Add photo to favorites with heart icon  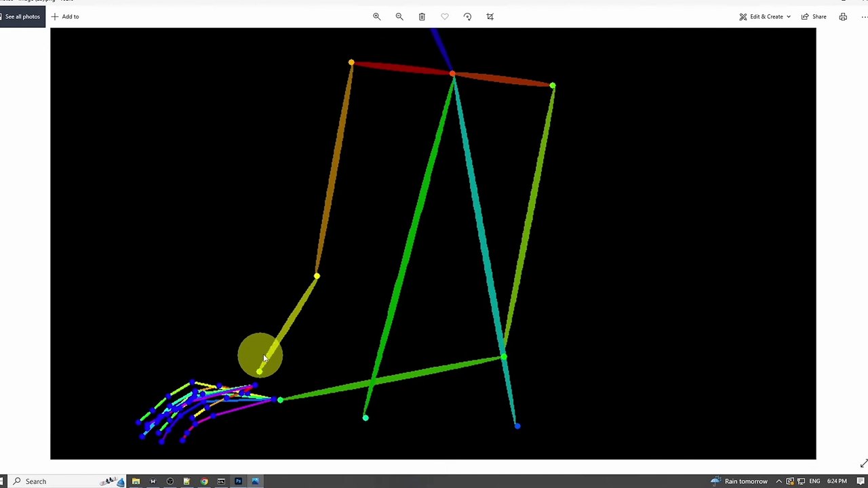coord(445,16)
